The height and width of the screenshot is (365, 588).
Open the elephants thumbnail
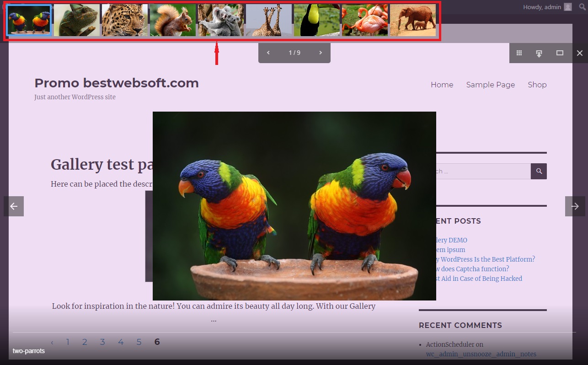(x=413, y=20)
